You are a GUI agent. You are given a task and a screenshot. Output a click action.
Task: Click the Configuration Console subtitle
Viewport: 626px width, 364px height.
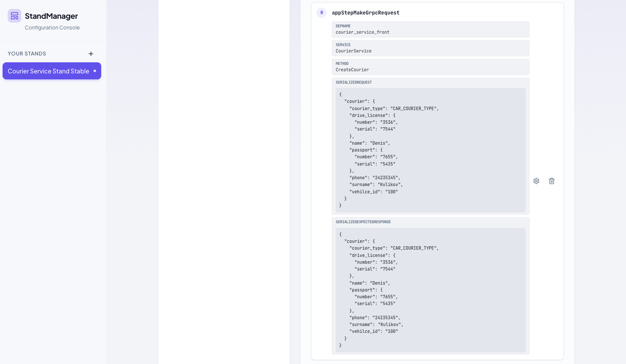tap(52, 28)
